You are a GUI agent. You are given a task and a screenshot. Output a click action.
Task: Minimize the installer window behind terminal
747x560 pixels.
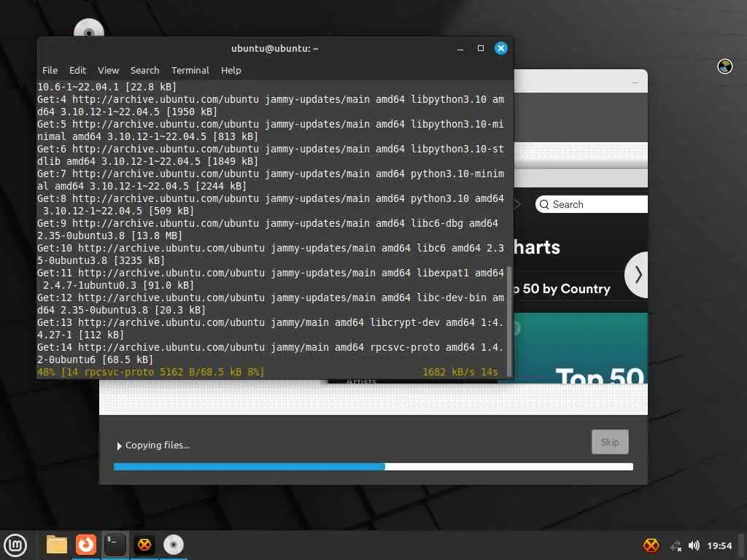pos(635,83)
